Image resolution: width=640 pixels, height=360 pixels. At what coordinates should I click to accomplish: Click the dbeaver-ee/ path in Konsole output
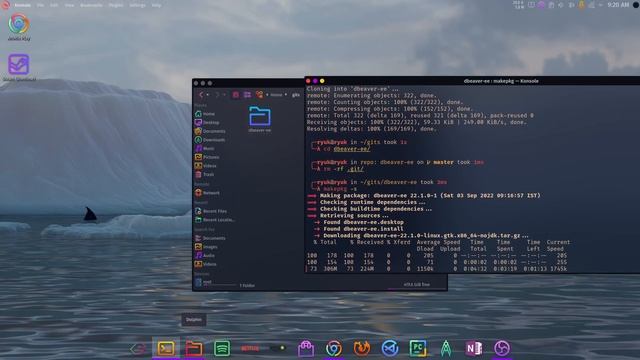tap(352, 149)
